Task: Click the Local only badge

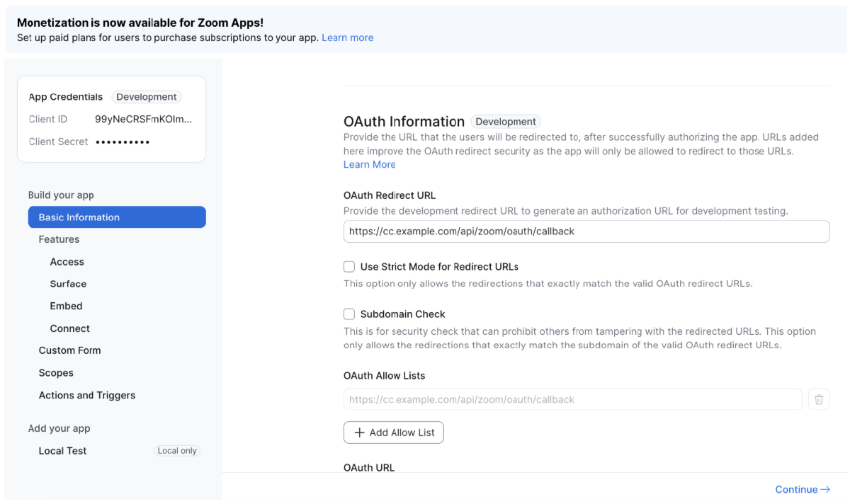Action: click(x=178, y=451)
